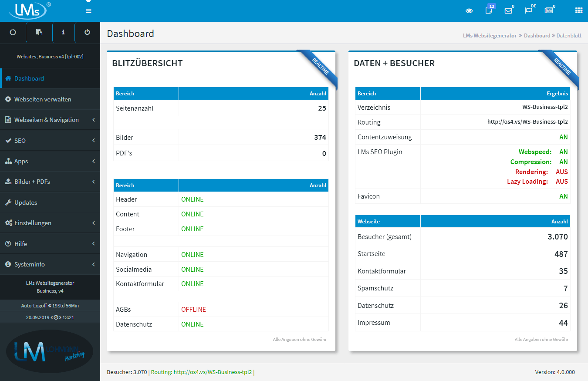The width and height of the screenshot is (588, 381).
Task: Click the info icon in sidebar toolbar
Action: [x=63, y=32]
